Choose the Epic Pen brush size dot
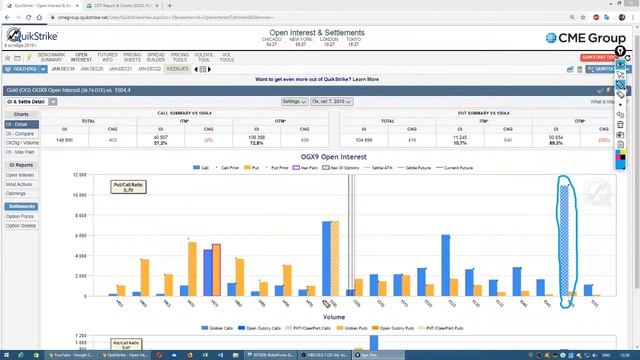This screenshot has height=360, width=640. click(x=620, y=105)
